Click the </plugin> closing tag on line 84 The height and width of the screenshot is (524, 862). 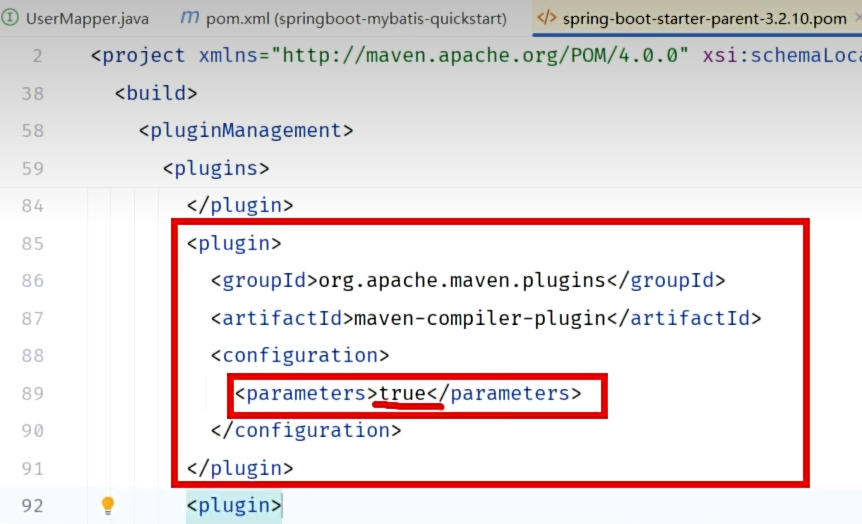[x=240, y=206]
